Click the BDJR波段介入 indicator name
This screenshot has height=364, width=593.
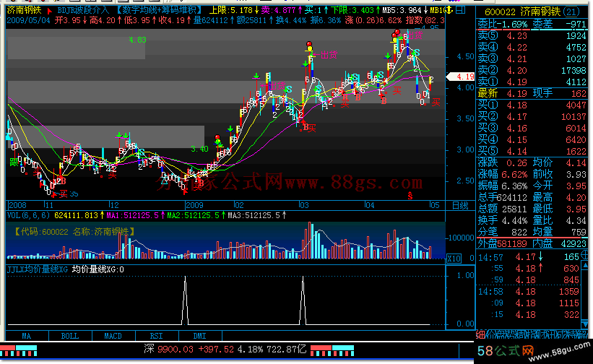(83, 10)
